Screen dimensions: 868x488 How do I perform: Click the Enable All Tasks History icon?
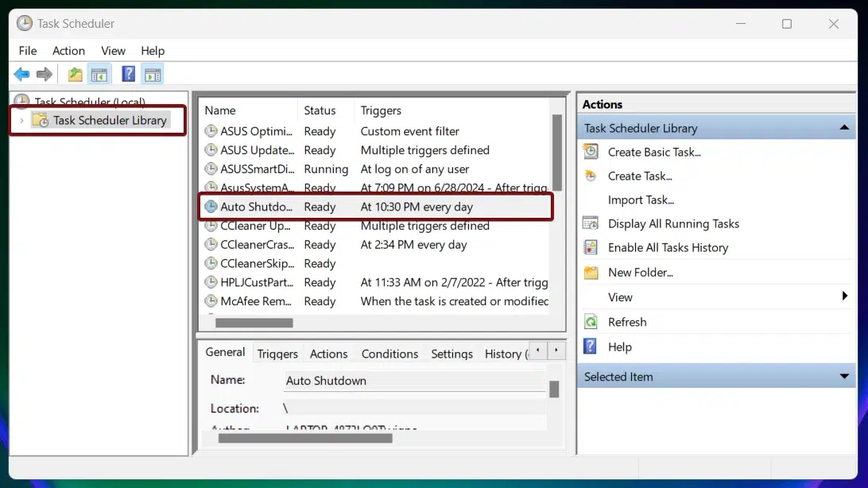(x=591, y=247)
